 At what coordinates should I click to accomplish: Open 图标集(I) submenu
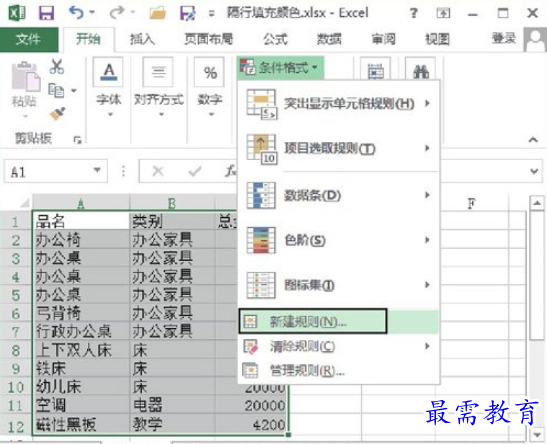[339, 285]
